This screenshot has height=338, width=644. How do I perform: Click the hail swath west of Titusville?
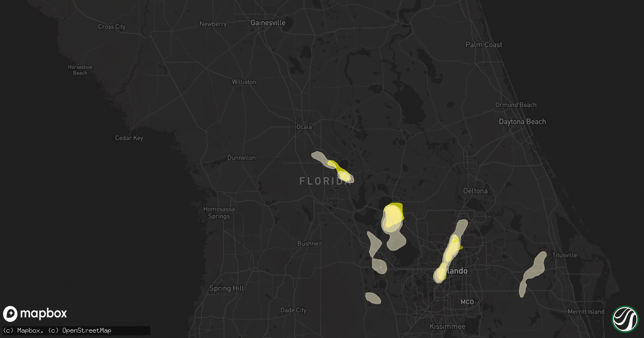click(532, 274)
